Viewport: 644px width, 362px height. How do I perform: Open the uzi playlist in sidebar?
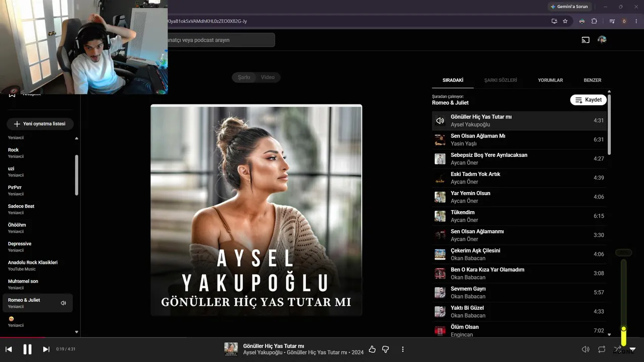point(38,171)
